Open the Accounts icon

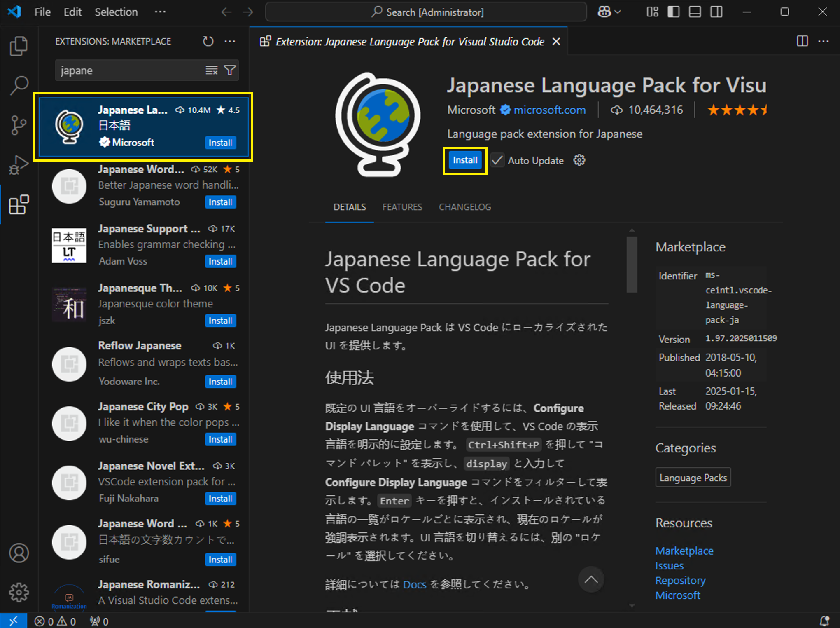tap(19, 553)
